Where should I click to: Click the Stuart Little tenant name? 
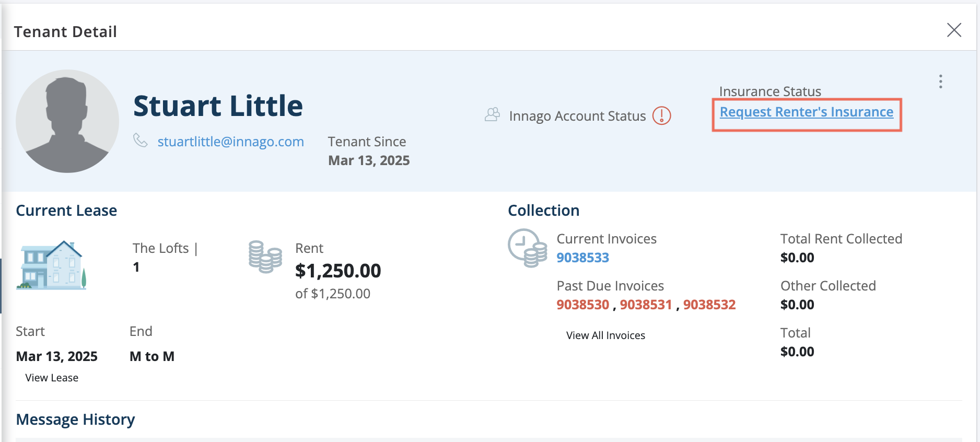click(218, 106)
